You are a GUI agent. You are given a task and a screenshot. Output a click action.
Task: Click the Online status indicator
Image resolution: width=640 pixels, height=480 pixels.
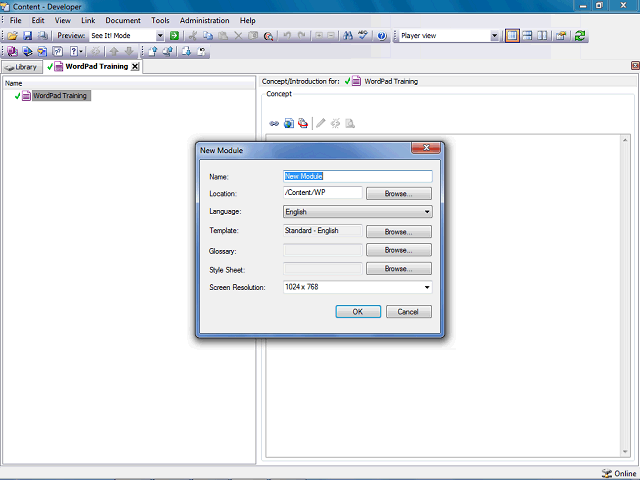click(x=619, y=473)
